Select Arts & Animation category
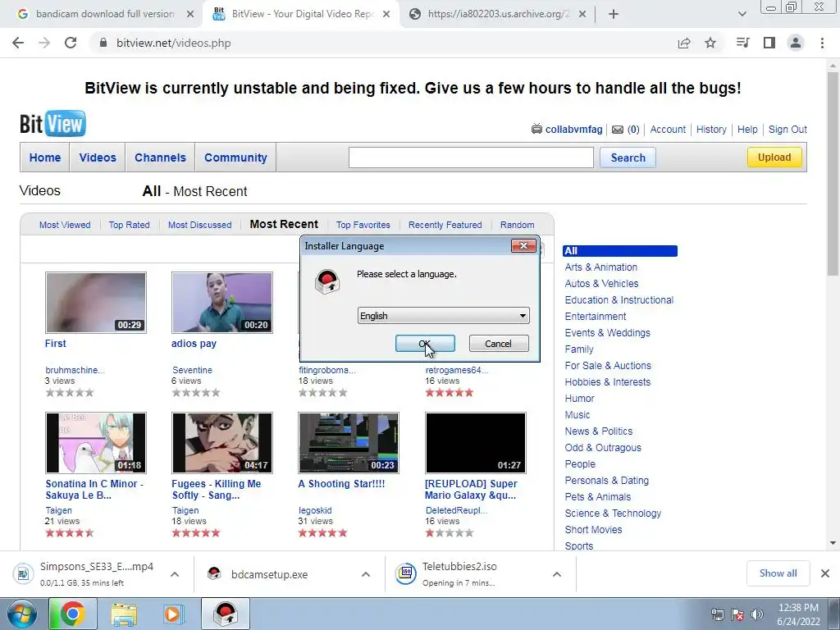This screenshot has height=630, width=840. [x=600, y=267]
